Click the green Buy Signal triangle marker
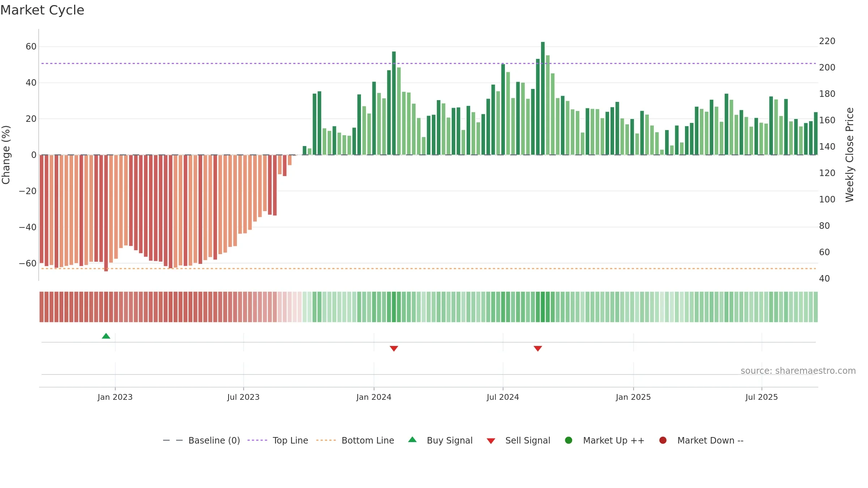Screen dimensions: 868x488 click(x=106, y=336)
